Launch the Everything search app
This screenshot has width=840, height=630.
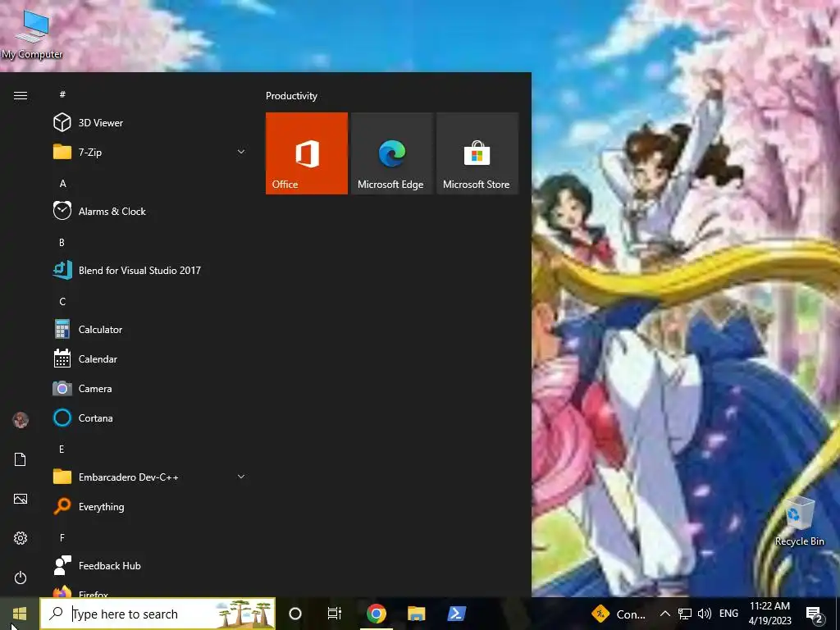[x=150, y=506]
